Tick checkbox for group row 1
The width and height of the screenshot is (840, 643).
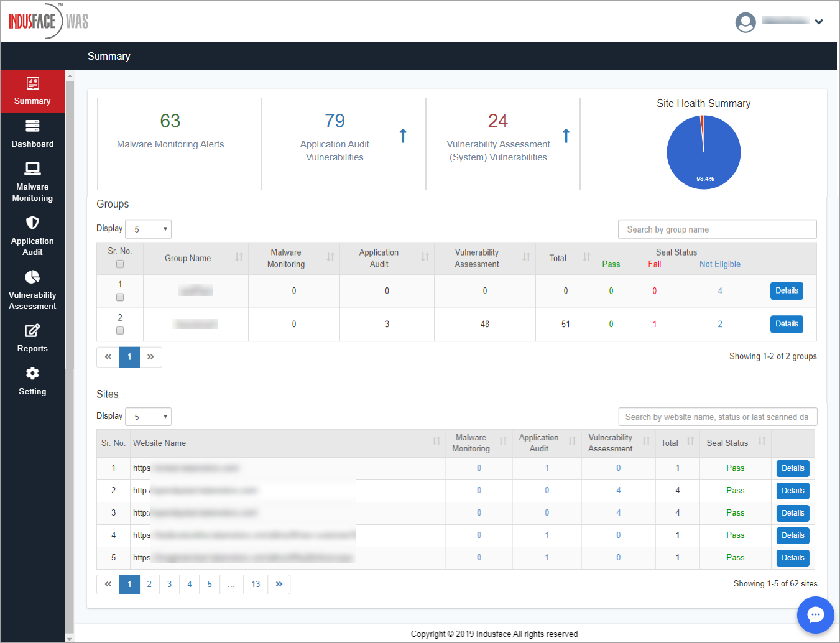(x=120, y=297)
